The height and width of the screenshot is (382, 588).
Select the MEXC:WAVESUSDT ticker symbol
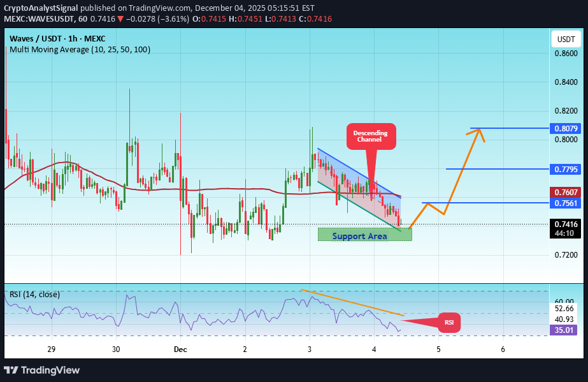coord(39,18)
